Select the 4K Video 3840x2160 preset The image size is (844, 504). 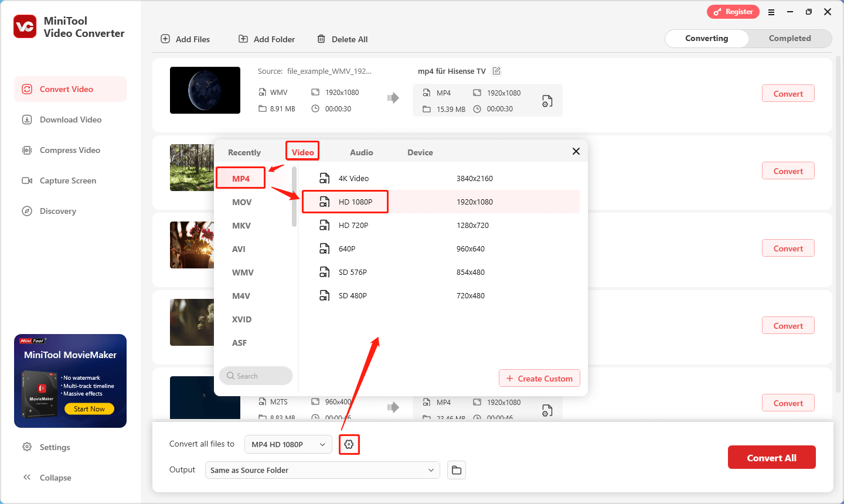click(441, 178)
